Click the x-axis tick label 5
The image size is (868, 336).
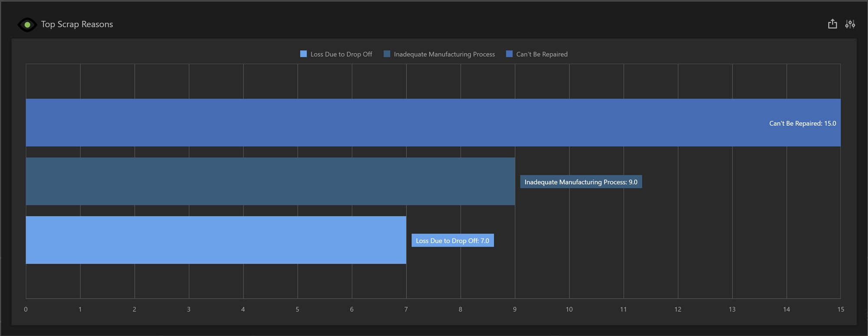tap(297, 309)
